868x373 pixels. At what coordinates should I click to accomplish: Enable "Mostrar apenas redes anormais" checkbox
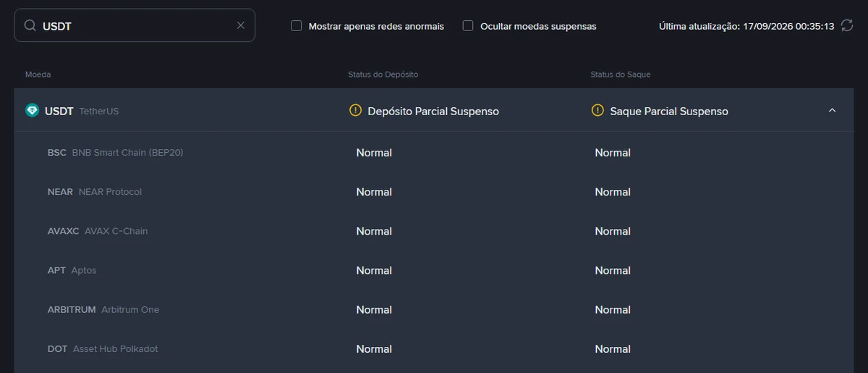[x=297, y=26]
